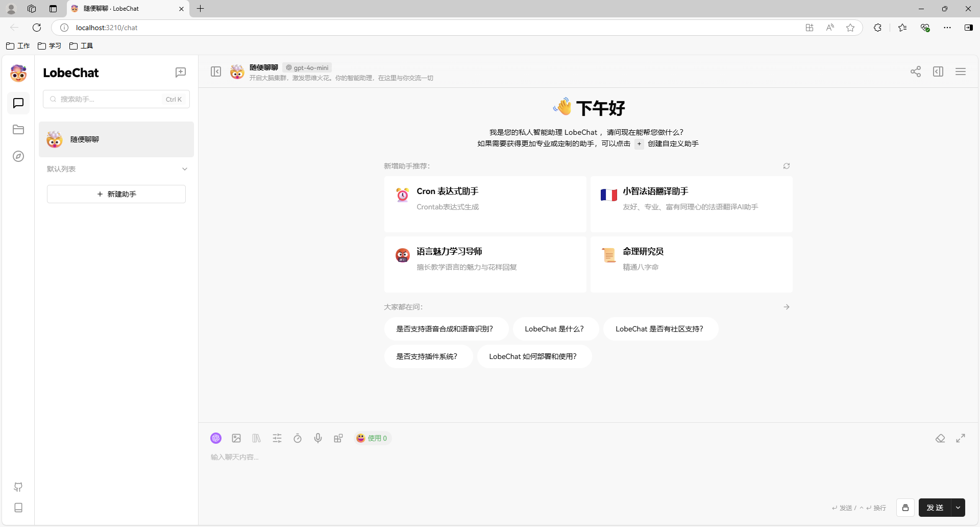Open the plugin store icon in chat toolbar

(338, 438)
